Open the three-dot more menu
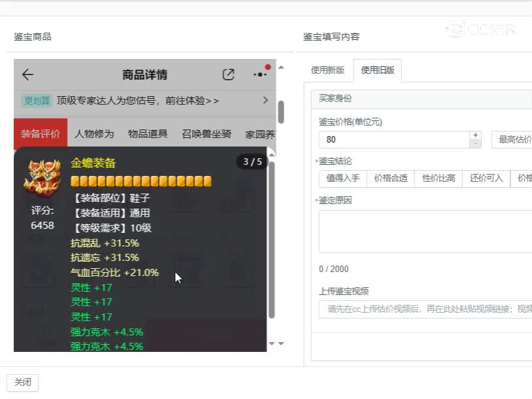The height and width of the screenshot is (399, 532). click(260, 74)
